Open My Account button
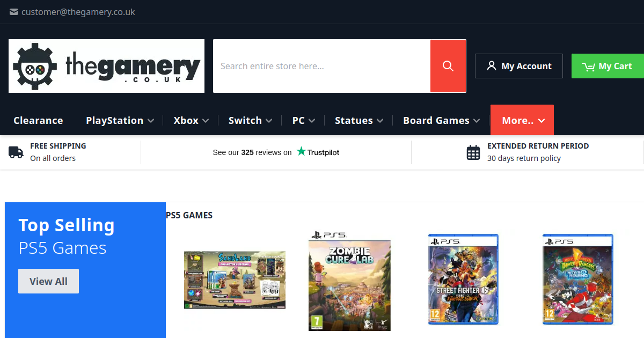 [519, 66]
